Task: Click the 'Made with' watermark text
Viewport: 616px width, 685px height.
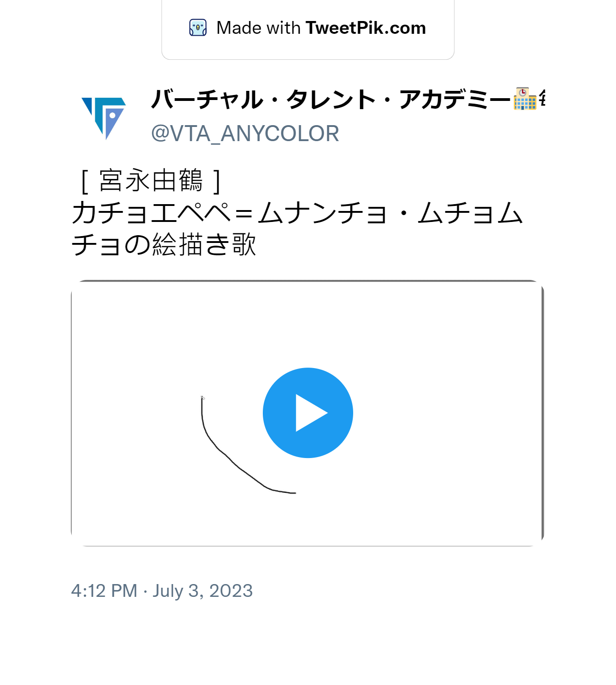Action: coord(258,28)
